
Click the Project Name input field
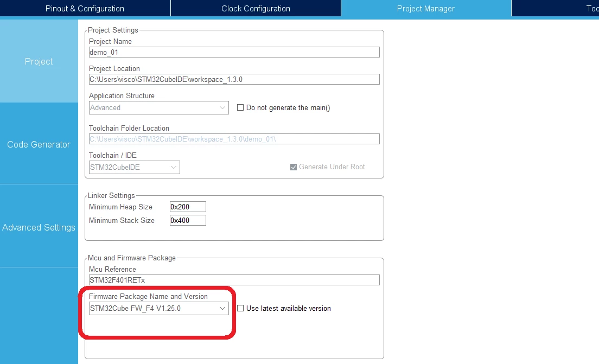[x=234, y=52]
